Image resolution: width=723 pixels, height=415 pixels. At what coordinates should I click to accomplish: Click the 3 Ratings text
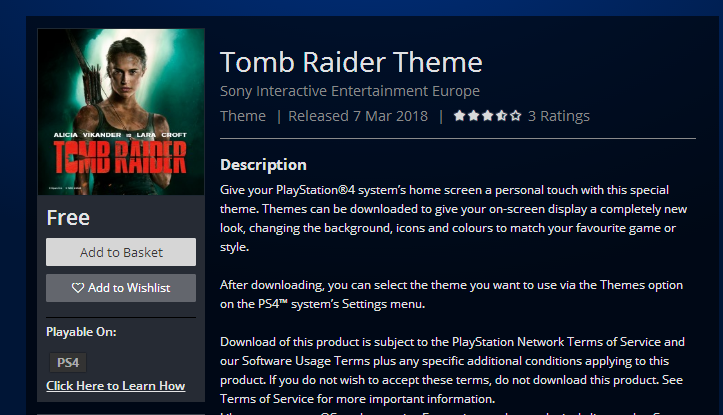[x=558, y=116]
